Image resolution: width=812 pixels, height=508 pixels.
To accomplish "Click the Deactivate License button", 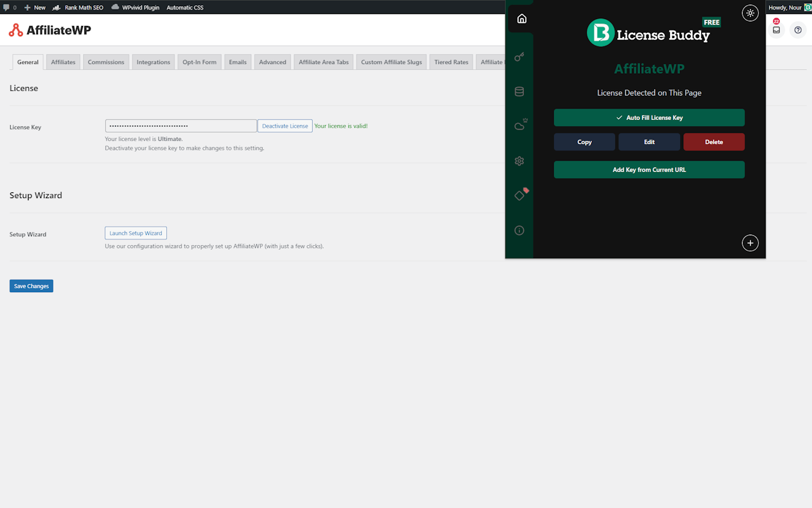I will tap(285, 126).
